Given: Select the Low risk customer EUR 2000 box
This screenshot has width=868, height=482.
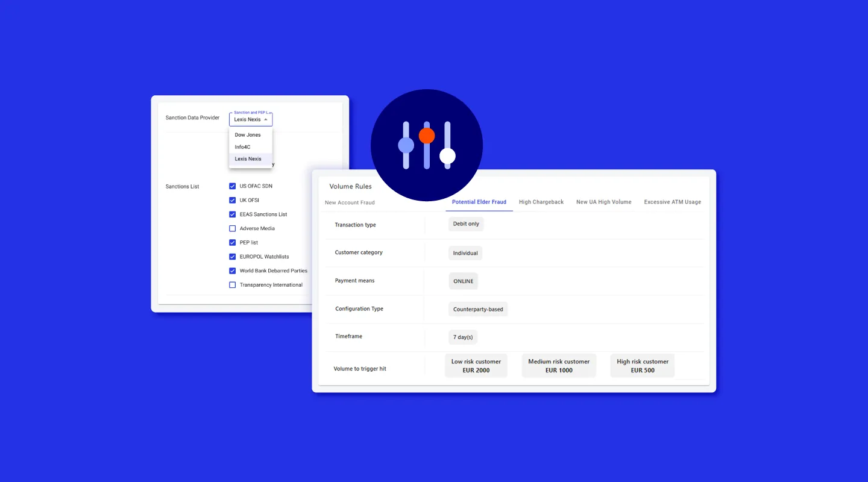Looking at the screenshot, I should click(x=476, y=366).
